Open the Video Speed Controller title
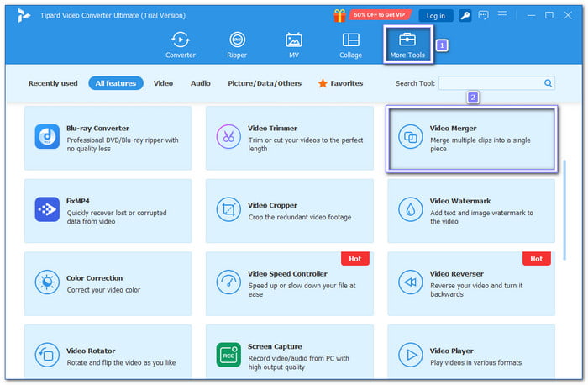This screenshot has width=588, height=385. tap(287, 274)
